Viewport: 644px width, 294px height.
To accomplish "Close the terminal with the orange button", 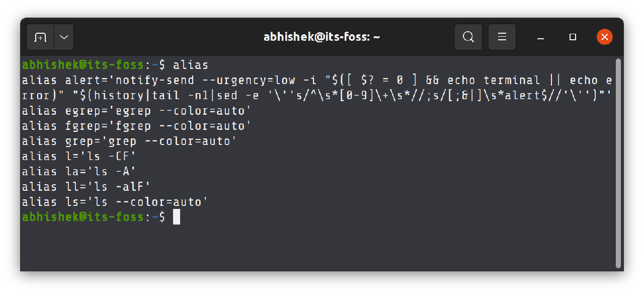I will (x=604, y=37).
